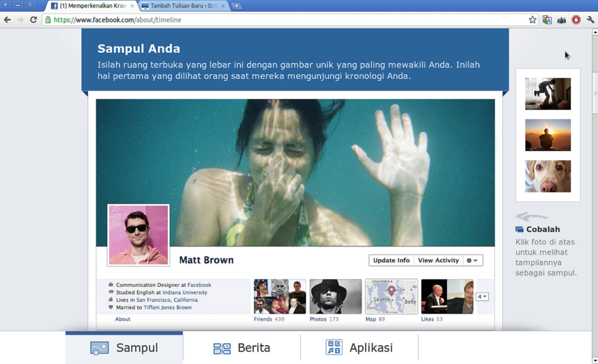Click the Friends 439 label
Viewport: 598px width, 364px height.
(269, 319)
